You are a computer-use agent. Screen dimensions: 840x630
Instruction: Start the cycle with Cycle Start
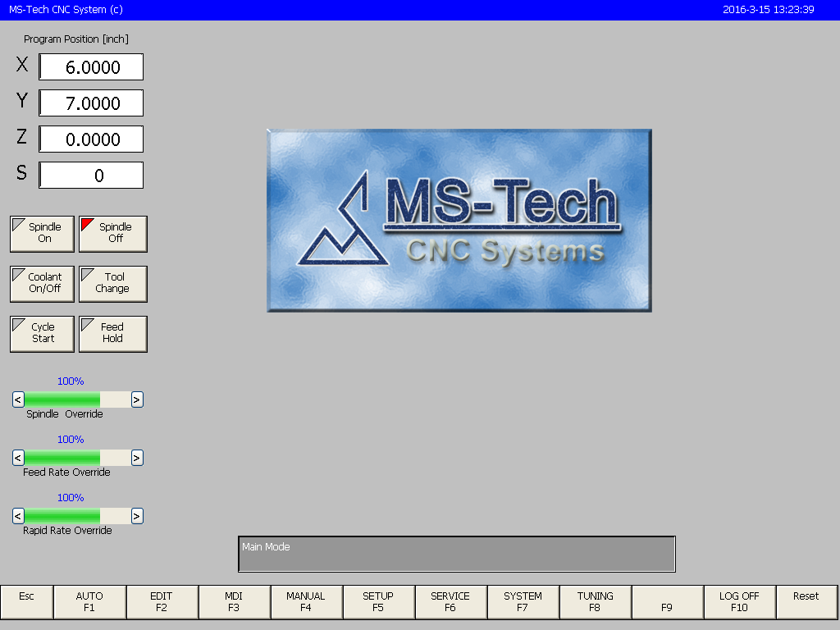click(42, 334)
